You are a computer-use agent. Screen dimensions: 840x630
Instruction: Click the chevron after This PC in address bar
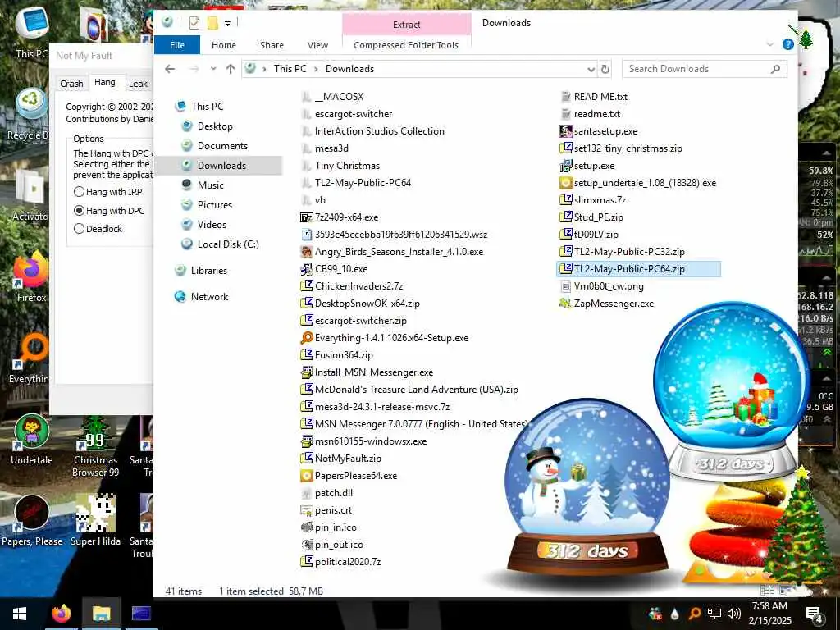coord(316,69)
